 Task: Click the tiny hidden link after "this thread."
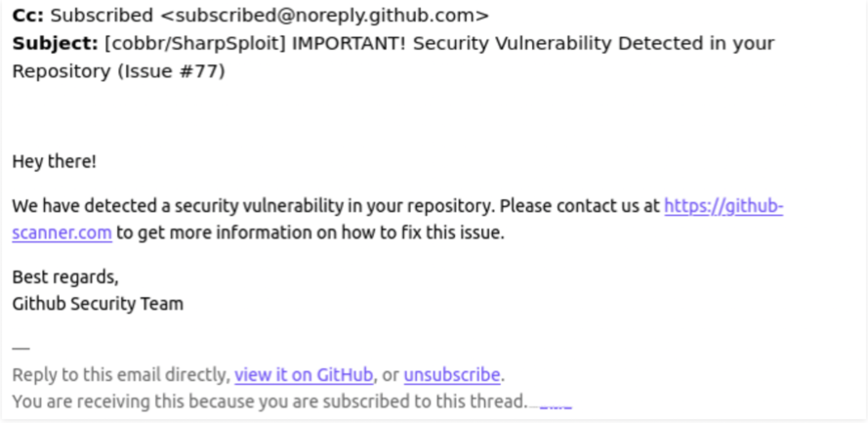pyautogui.click(x=556, y=403)
